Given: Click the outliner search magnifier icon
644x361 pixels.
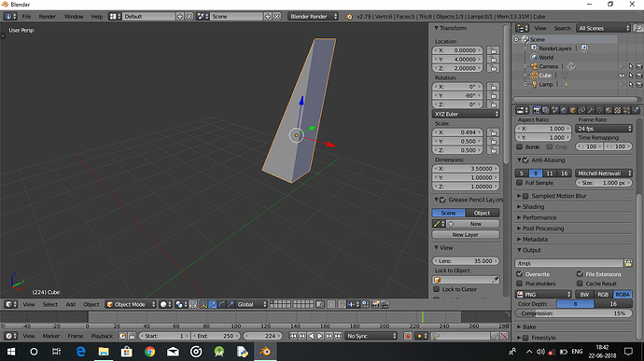Looking at the screenshot, I should tap(637, 28).
